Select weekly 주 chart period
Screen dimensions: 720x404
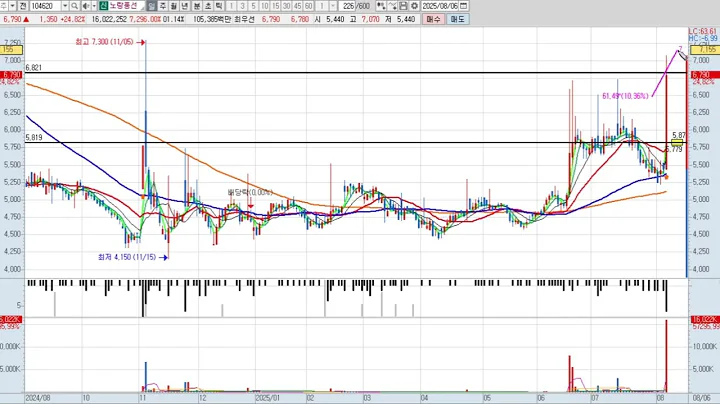pyautogui.click(x=163, y=6)
